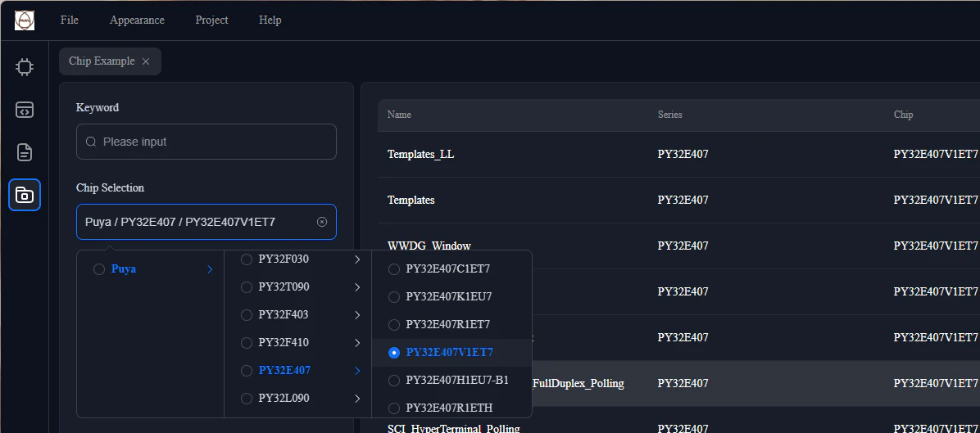Select the Puya radio button
Screen dimensions: 980x433
tap(99, 269)
